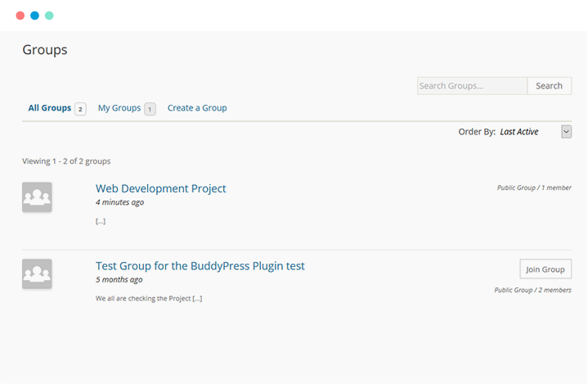The width and height of the screenshot is (588, 384).
Task: Click the Web Development Project group avatar
Action: pyautogui.click(x=37, y=197)
